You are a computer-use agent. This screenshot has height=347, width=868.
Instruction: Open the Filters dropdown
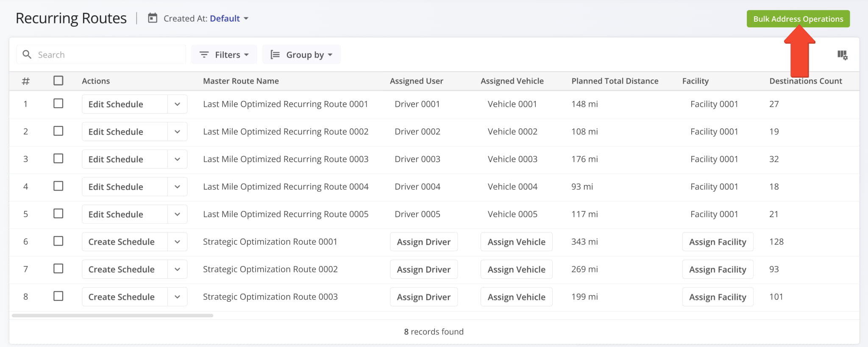click(224, 55)
